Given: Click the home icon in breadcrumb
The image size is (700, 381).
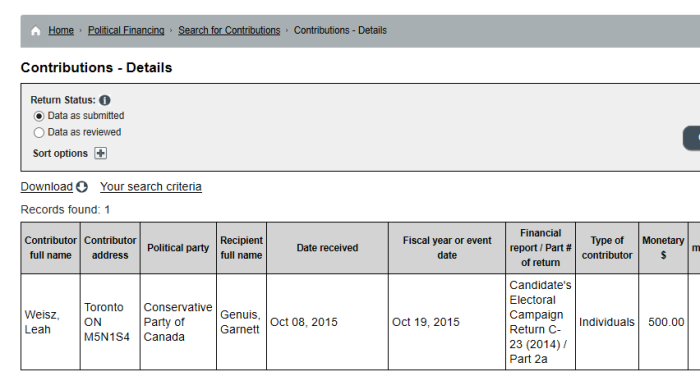Looking at the screenshot, I should pyautogui.click(x=36, y=31).
